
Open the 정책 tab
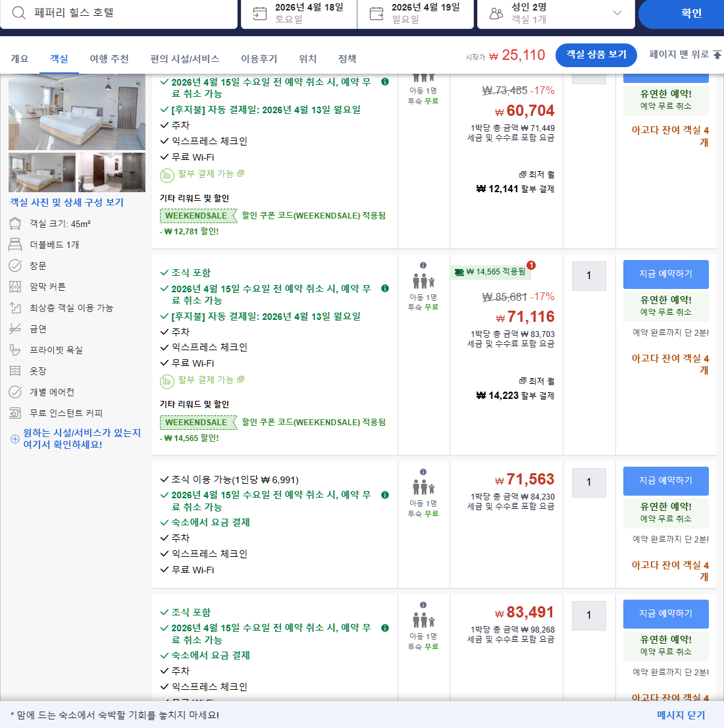click(347, 59)
